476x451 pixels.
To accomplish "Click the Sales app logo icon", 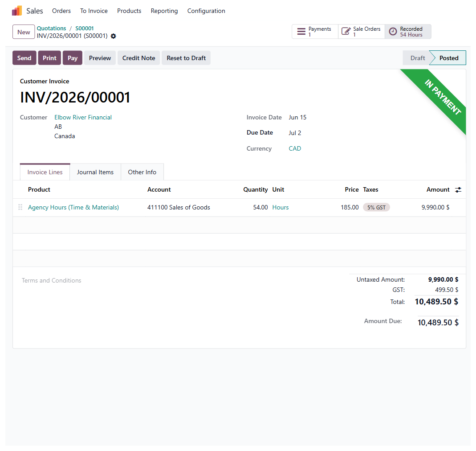I will (16, 11).
